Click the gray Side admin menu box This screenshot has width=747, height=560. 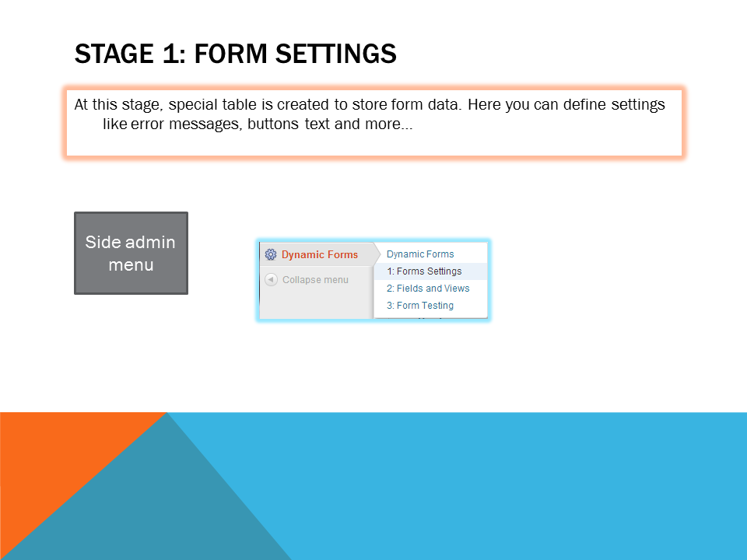(131, 254)
